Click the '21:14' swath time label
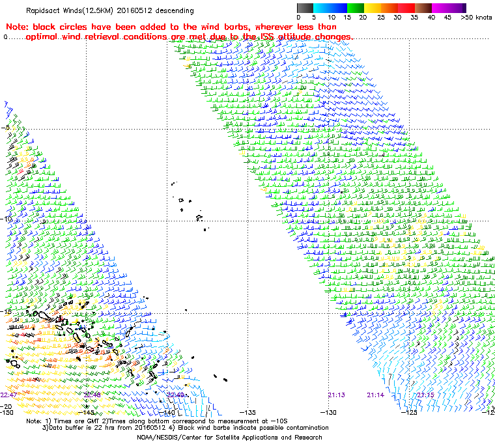 pyautogui.click(x=376, y=395)
